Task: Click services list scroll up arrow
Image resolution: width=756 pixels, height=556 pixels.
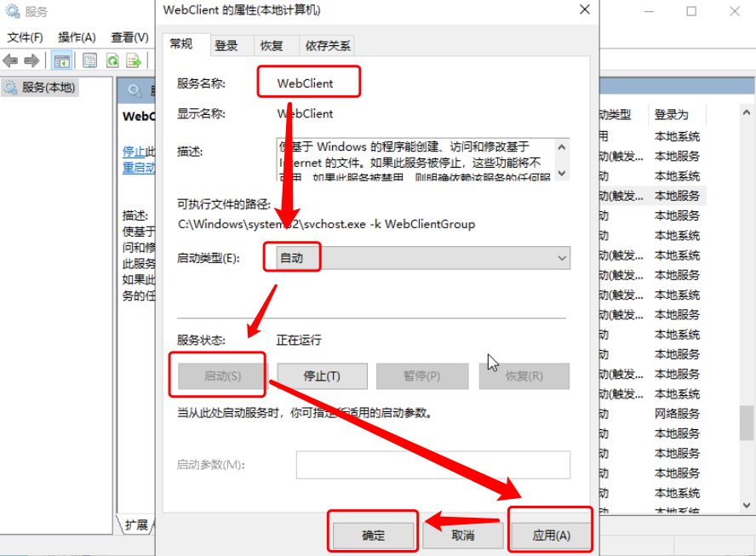Action: point(747,113)
